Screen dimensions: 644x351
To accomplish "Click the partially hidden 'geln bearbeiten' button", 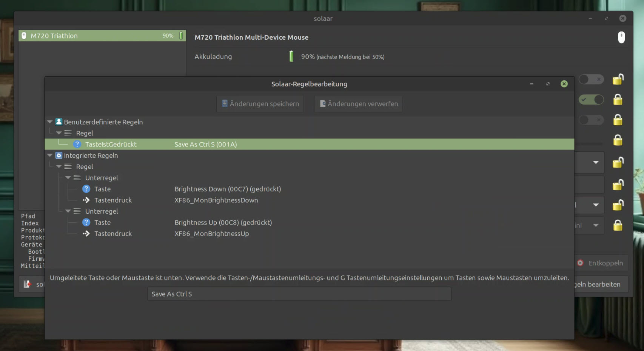I will tap(601, 285).
